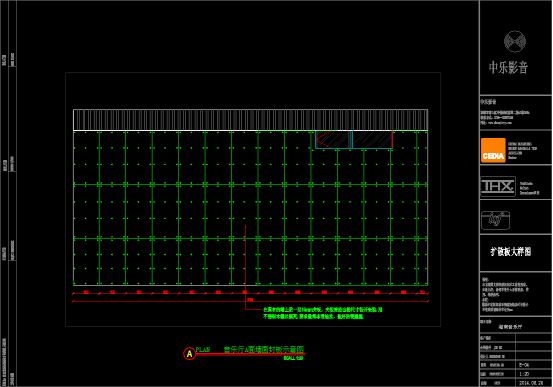Click the circular 中乐影音 emblem logo
The height and width of the screenshot is (387, 553).
515,41
